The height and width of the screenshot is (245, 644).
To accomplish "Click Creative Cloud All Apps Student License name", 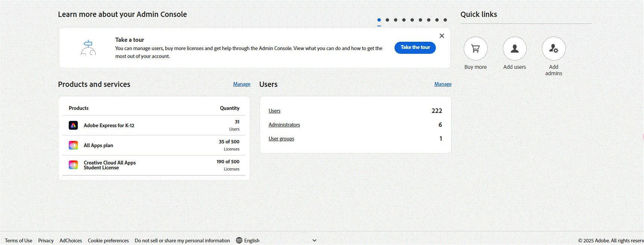I will click(x=110, y=165).
